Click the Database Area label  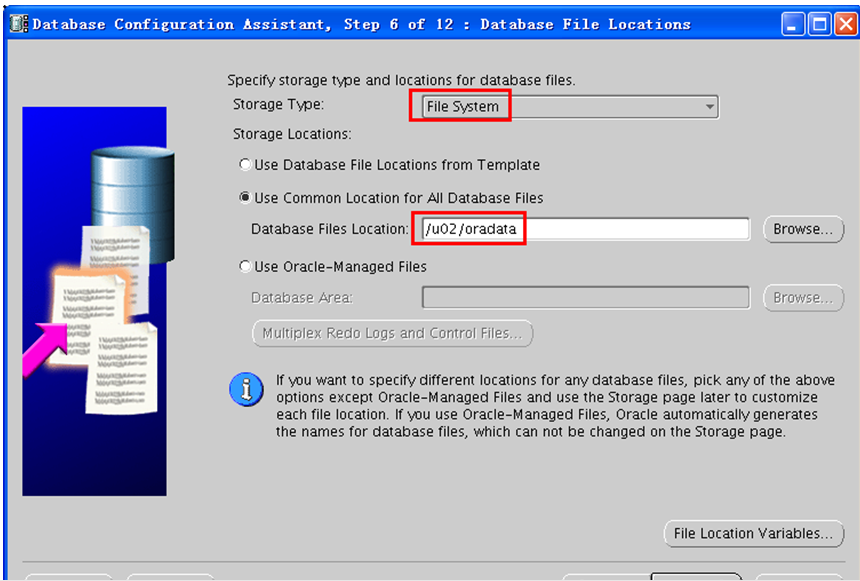click(302, 298)
